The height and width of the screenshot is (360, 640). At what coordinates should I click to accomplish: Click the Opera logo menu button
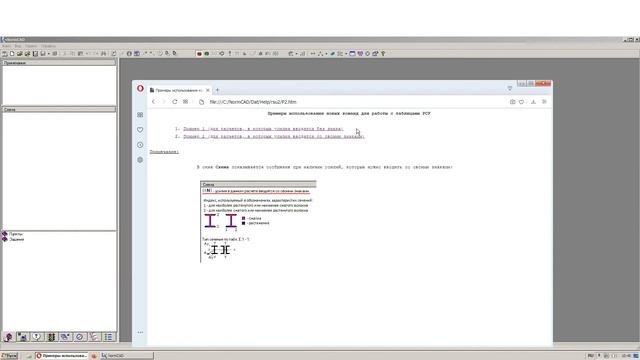[x=140, y=89]
